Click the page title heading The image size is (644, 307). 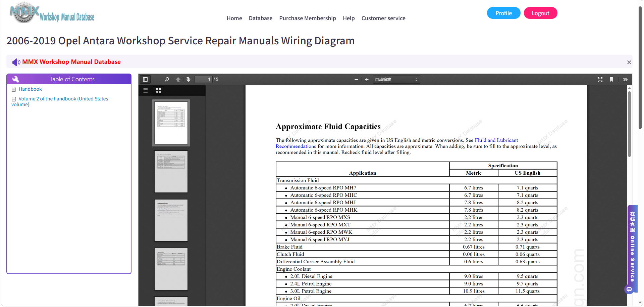pyautogui.click(x=180, y=41)
